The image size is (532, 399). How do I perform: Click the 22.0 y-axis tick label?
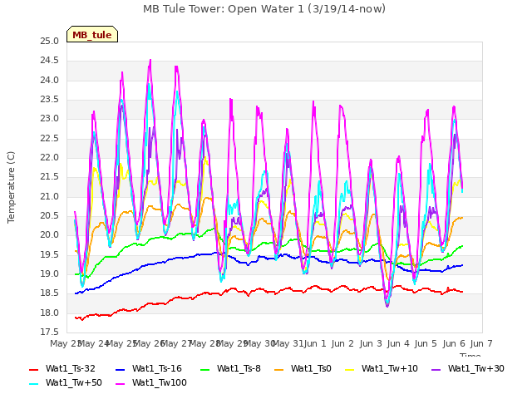coord(50,158)
